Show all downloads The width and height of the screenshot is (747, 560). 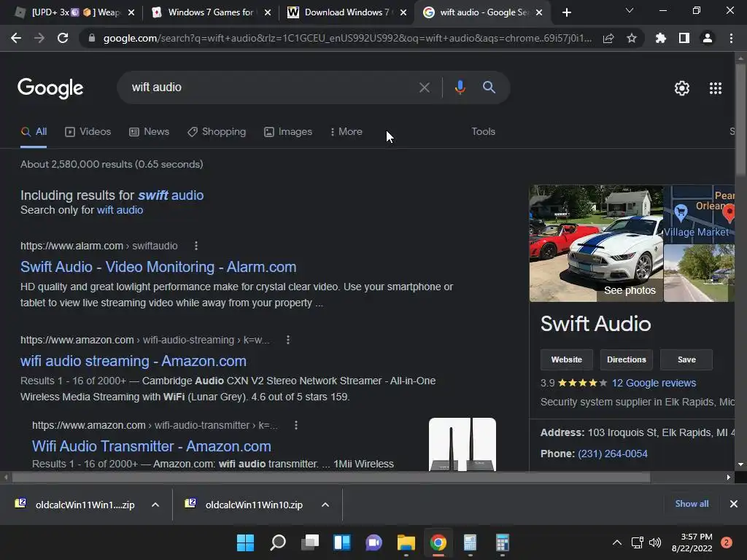(692, 504)
